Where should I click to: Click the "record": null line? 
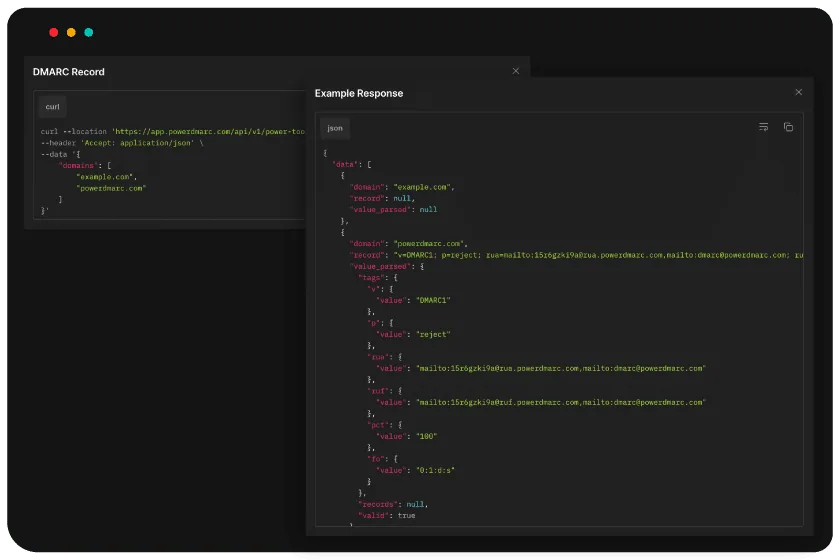point(382,198)
